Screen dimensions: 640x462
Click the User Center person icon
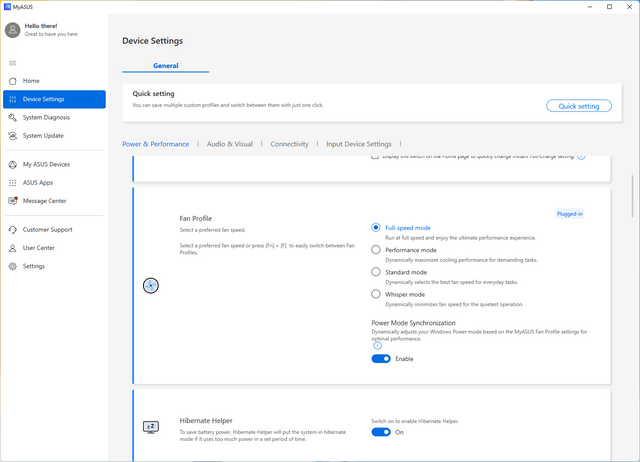13,248
